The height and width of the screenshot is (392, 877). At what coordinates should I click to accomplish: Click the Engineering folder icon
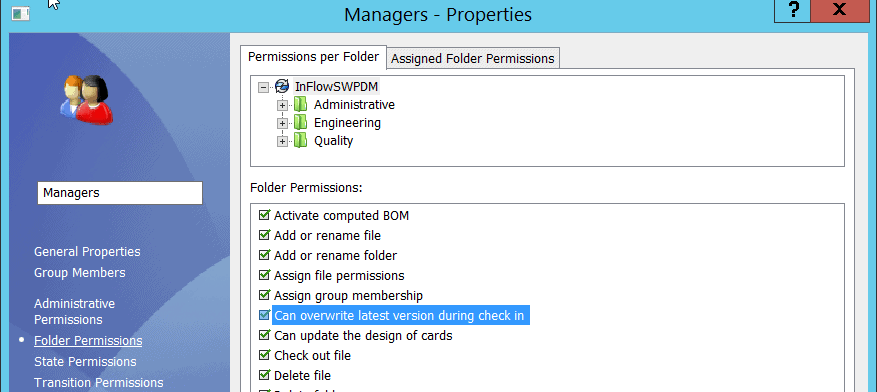[301, 122]
